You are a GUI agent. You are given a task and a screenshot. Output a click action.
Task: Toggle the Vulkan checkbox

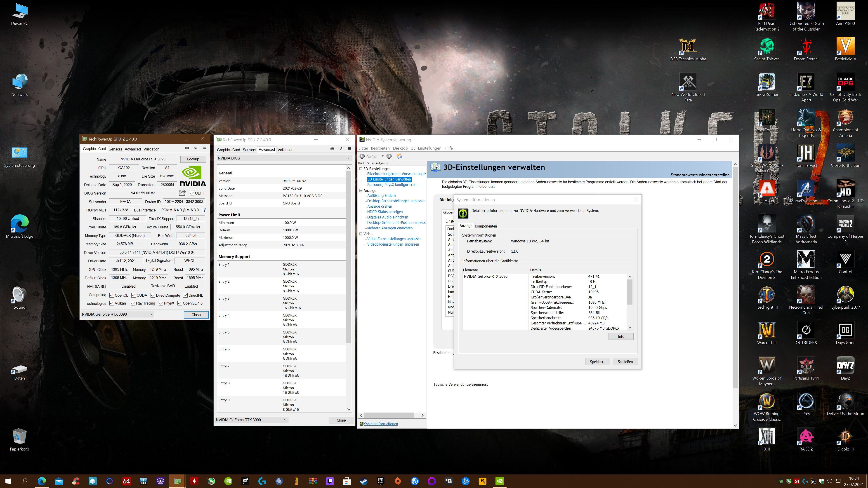tap(111, 303)
